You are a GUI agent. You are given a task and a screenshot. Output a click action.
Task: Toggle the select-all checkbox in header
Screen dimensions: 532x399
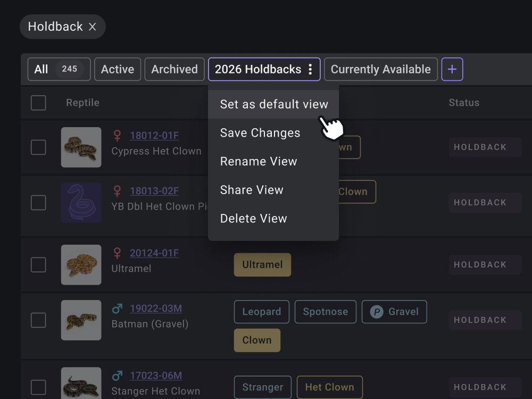click(38, 103)
